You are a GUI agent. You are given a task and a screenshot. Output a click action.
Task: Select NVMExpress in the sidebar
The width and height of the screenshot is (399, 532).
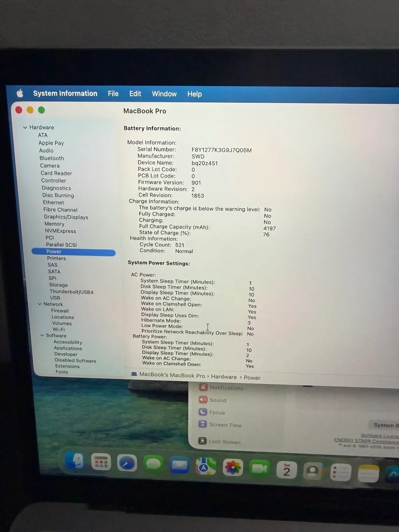[x=60, y=231]
